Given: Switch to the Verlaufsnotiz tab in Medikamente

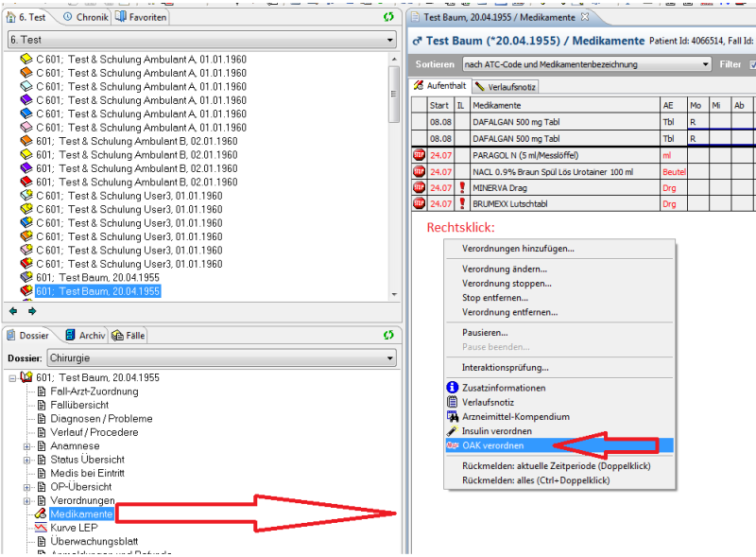Looking at the screenshot, I should click(x=506, y=87).
